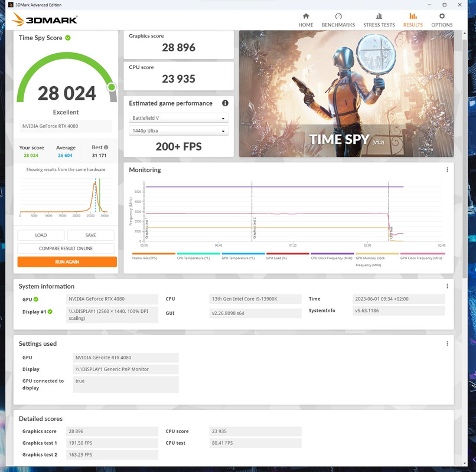The width and height of the screenshot is (476, 472).
Task: Click the CPU score value 23 935
Action: pyautogui.click(x=178, y=79)
